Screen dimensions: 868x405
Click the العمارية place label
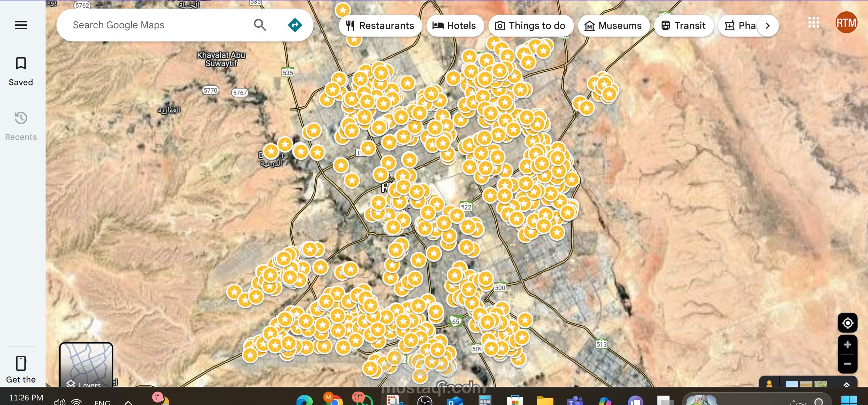169,110
